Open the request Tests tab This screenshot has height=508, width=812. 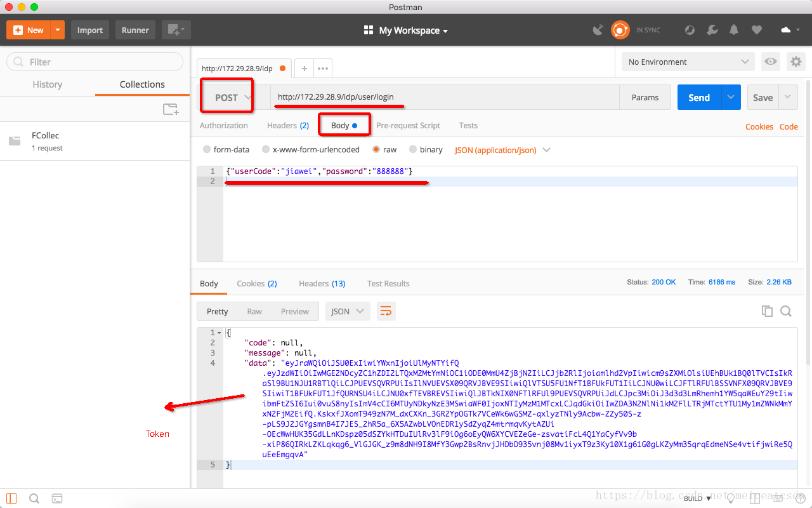468,126
